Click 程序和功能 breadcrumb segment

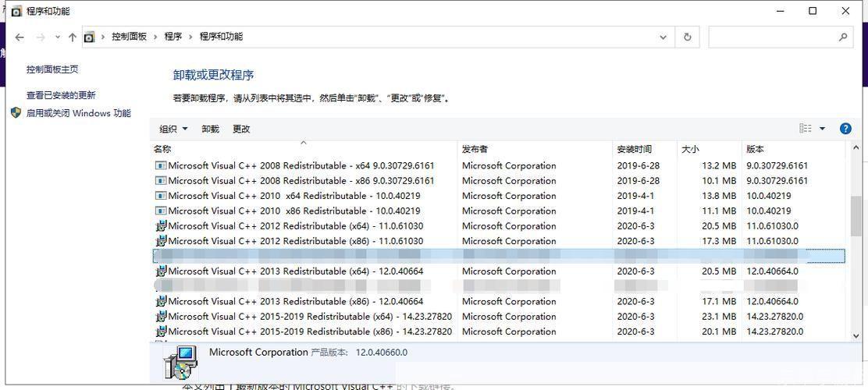point(221,37)
